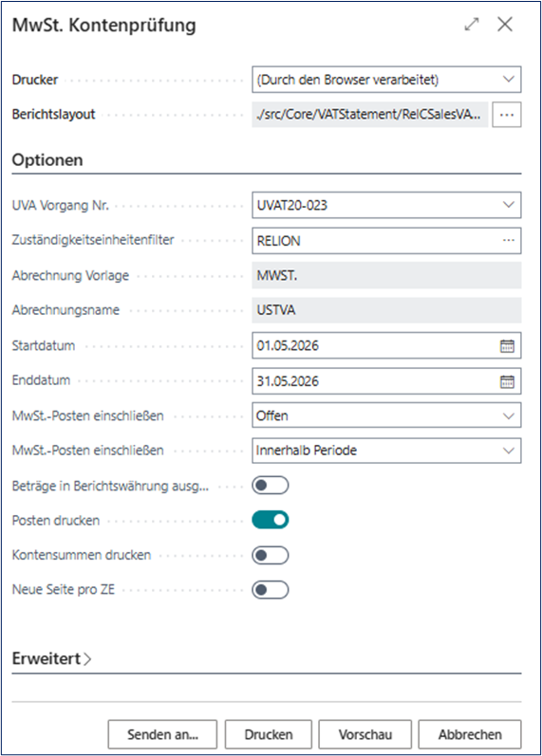Click the Drucken button

[269, 734]
